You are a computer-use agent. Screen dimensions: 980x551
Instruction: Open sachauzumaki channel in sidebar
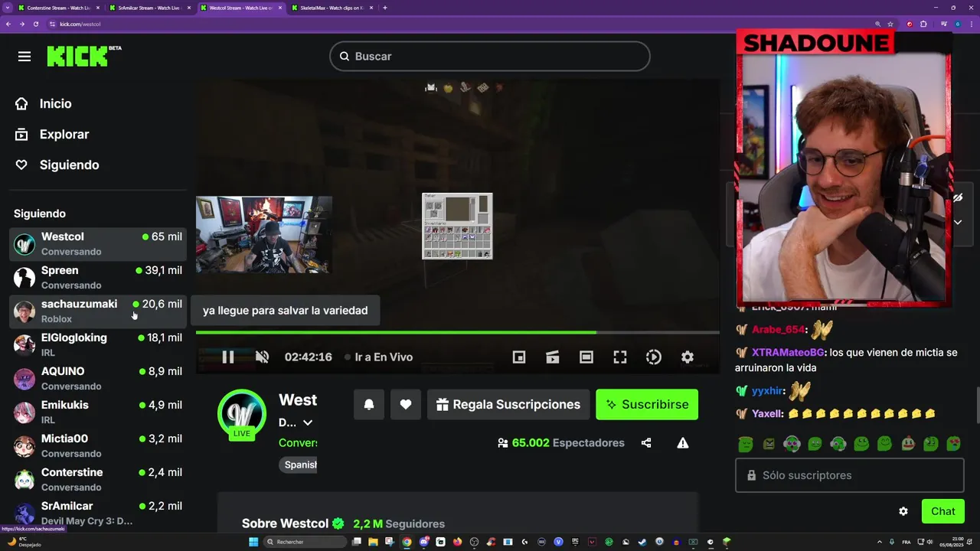[x=98, y=311]
